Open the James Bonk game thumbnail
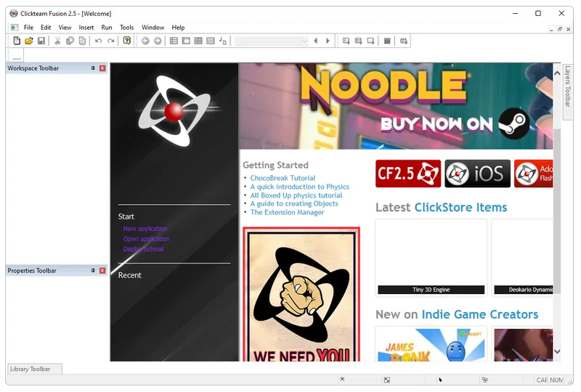Screen dimensions: 581x392 tap(431, 345)
